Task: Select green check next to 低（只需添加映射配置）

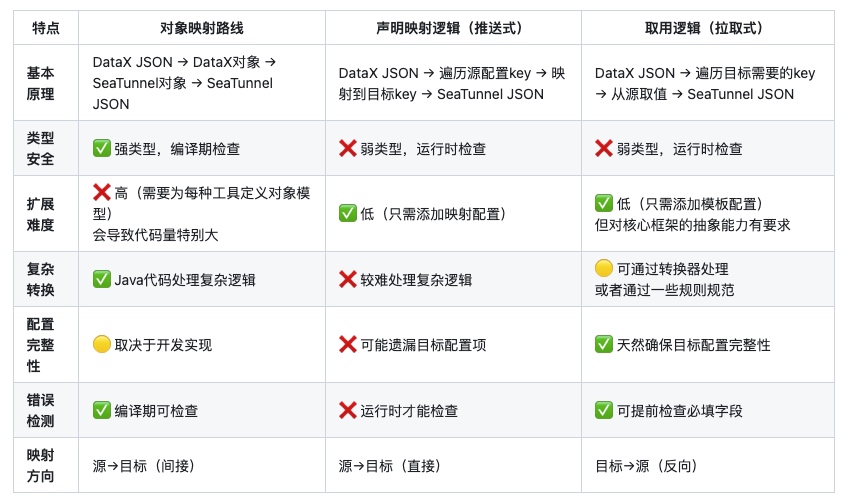Action: (348, 213)
